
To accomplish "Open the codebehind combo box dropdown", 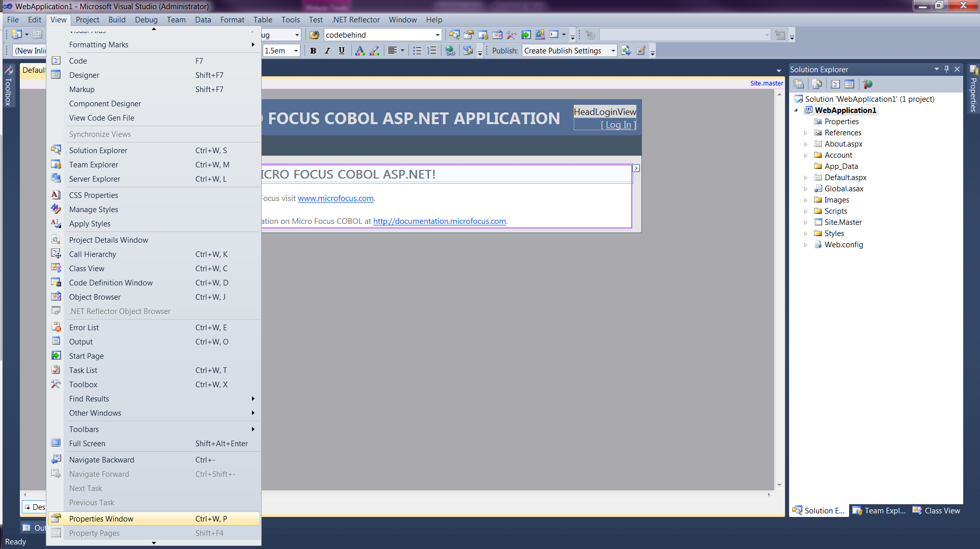I will (x=437, y=35).
